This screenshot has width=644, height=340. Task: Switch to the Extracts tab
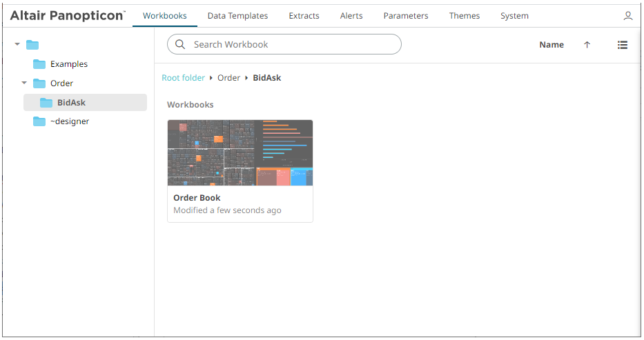coord(304,16)
